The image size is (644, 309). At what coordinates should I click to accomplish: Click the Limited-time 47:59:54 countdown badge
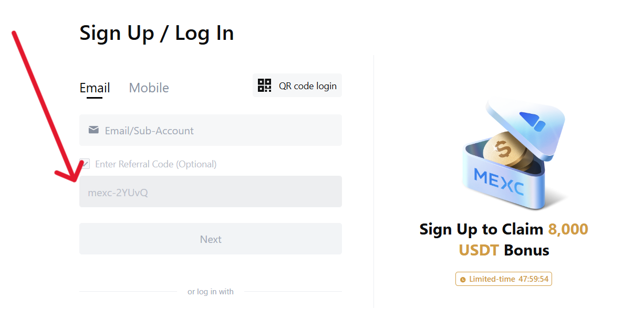pyautogui.click(x=503, y=279)
